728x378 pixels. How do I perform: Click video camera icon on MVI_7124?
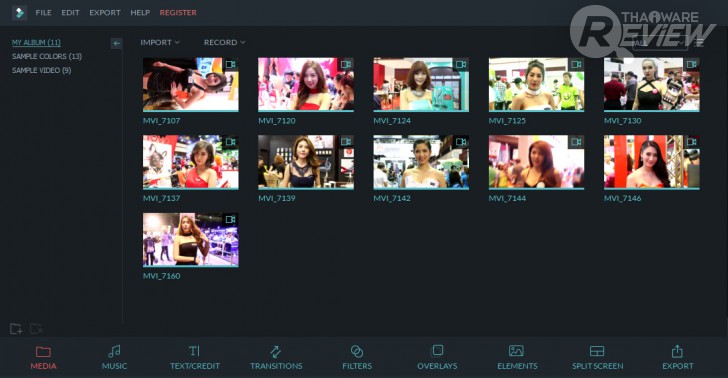461,64
